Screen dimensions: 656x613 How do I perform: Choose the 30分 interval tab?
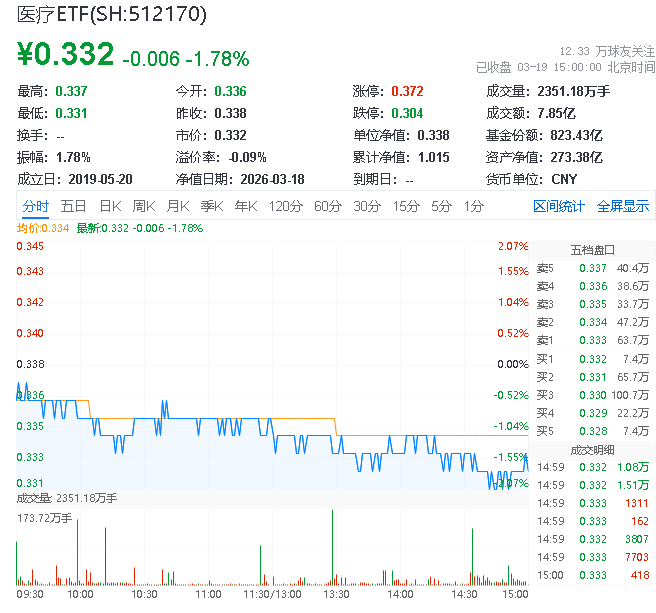coord(367,206)
